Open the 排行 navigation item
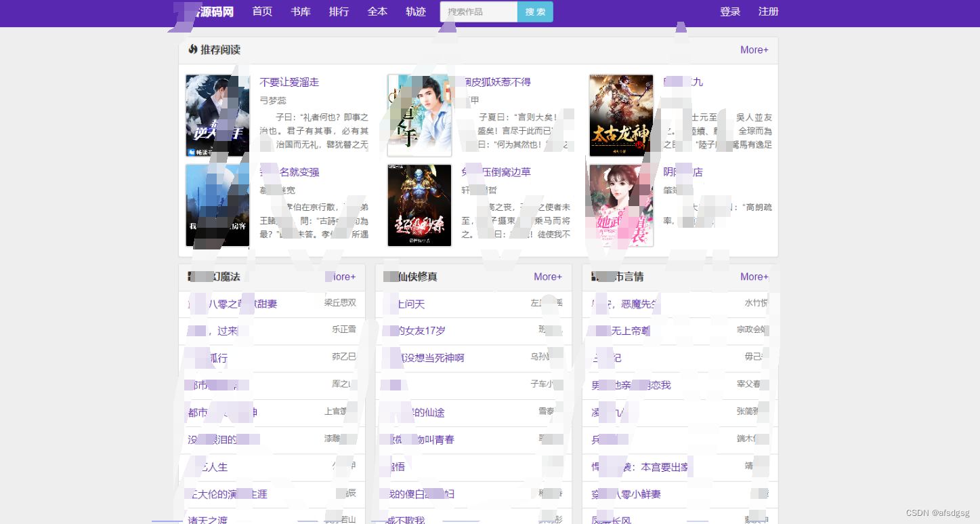 pos(339,12)
